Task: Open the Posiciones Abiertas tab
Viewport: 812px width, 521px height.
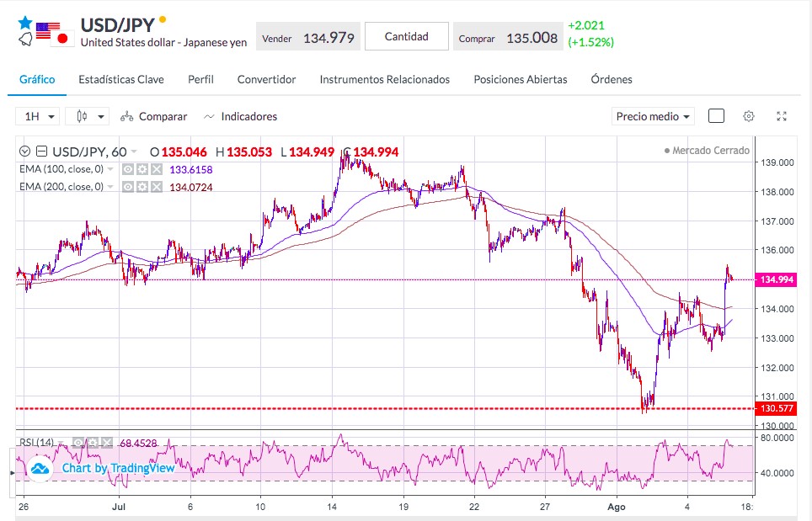Action: (x=521, y=79)
